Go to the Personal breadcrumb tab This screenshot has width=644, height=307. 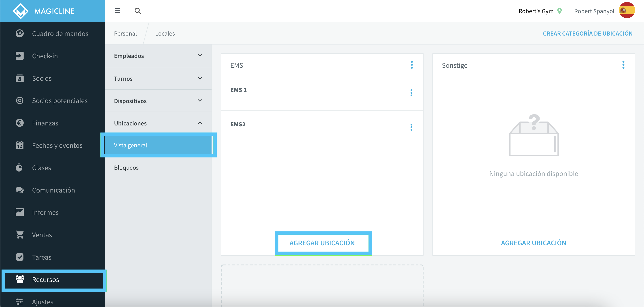tap(125, 33)
